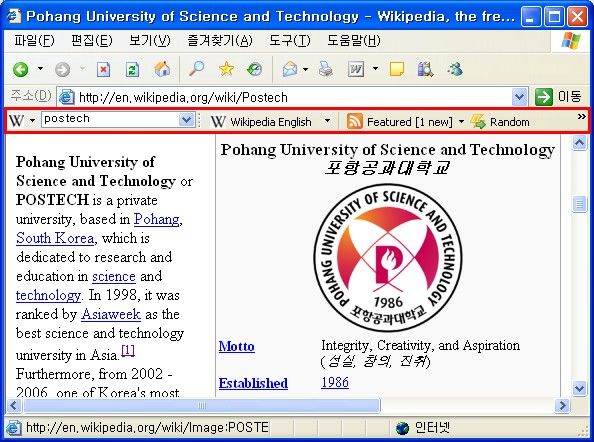
Task: Expand the Edit with Word dropdown arrow
Action: click(x=375, y=69)
